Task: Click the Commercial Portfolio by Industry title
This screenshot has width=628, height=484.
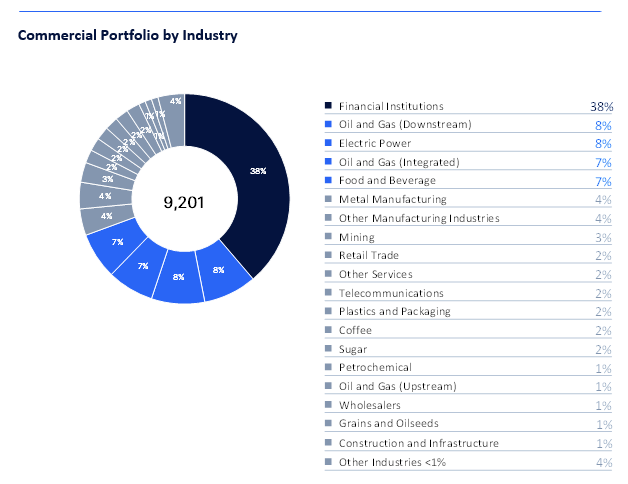Action: point(127,36)
